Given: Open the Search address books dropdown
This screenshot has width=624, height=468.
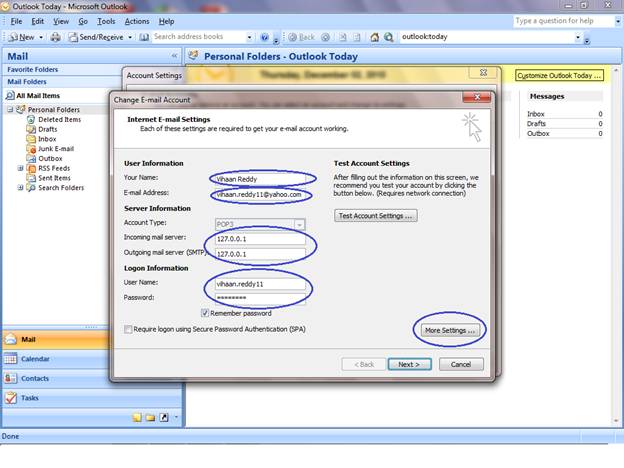Looking at the screenshot, I should pos(250,37).
